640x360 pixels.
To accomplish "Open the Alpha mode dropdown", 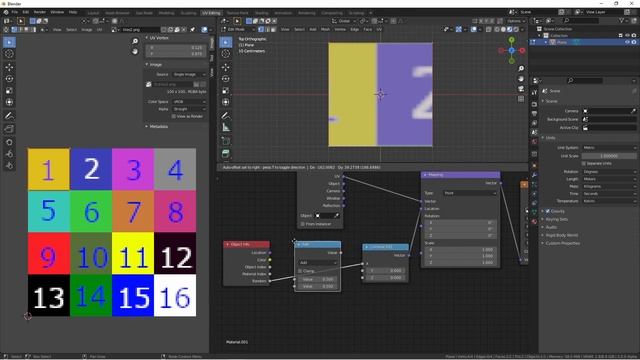I will point(189,109).
